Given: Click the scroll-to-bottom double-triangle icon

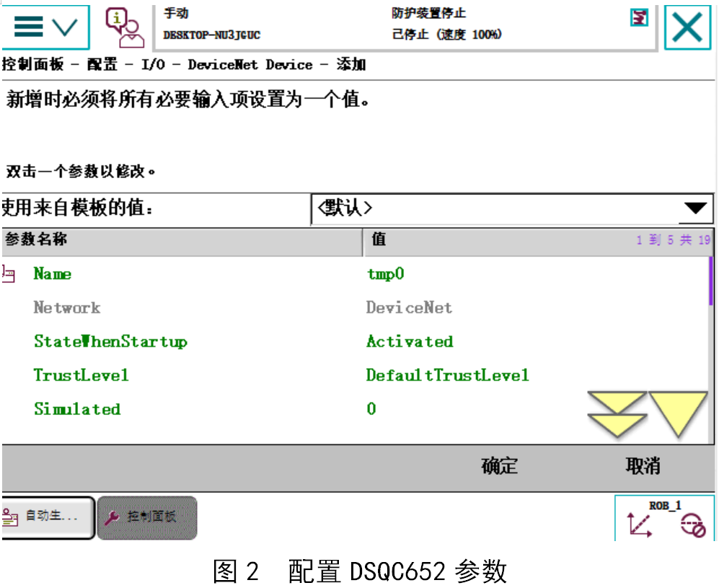Looking at the screenshot, I should click(619, 411).
